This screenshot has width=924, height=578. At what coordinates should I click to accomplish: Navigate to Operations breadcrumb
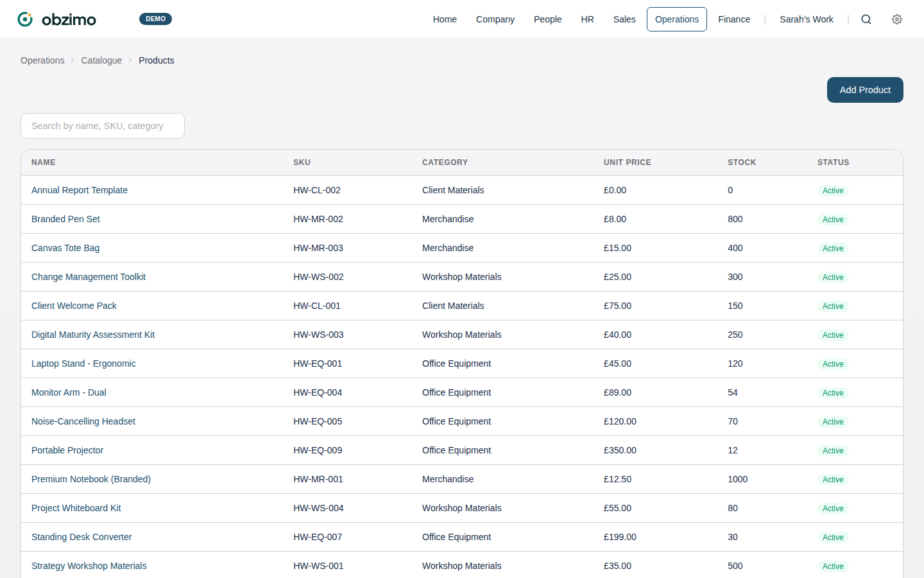click(x=42, y=60)
